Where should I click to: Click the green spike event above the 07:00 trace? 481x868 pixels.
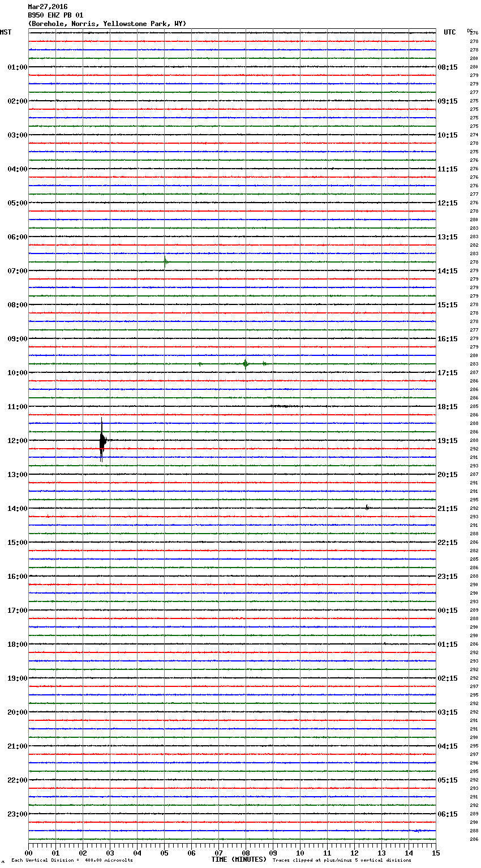(165, 262)
